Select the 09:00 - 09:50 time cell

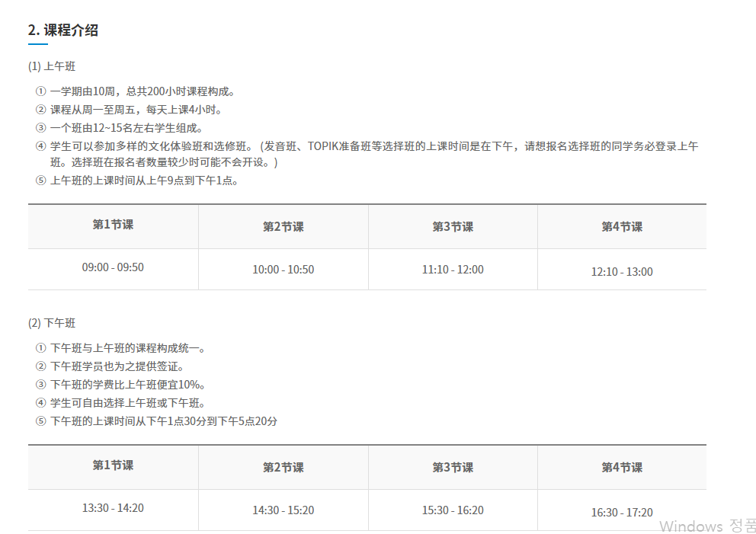113,267
